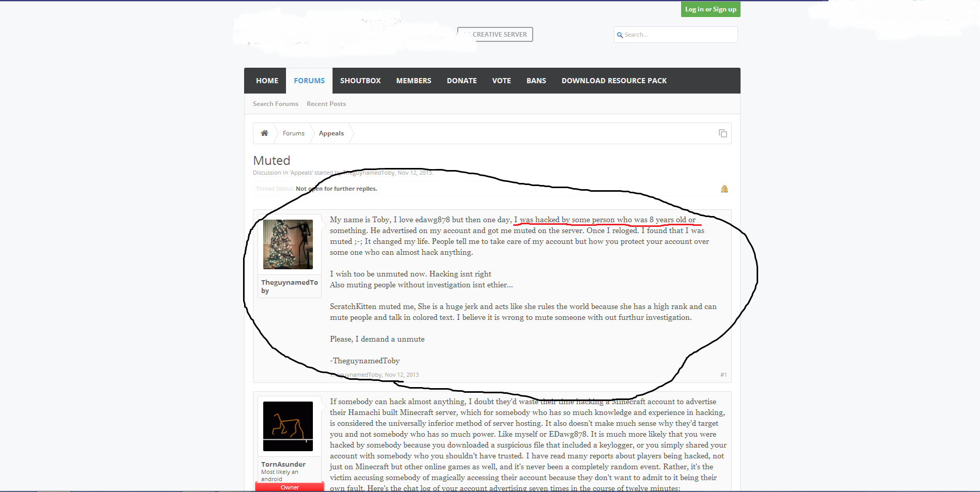The height and width of the screenshot is (492, 980).
Task: Click the padlock icon beside thread status
Action: coord(724,189)
